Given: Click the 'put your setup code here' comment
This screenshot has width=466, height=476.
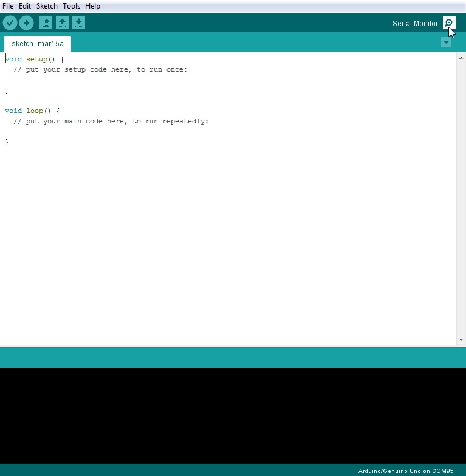Looking at the screenshot, I should tap(100, 70).
